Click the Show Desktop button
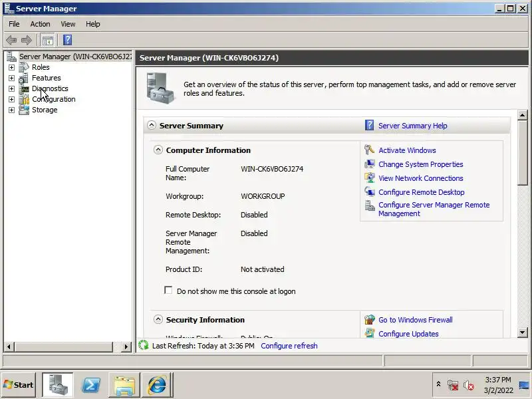The height and width of the screenshot is (399, 532). click(x=524, y=385)
